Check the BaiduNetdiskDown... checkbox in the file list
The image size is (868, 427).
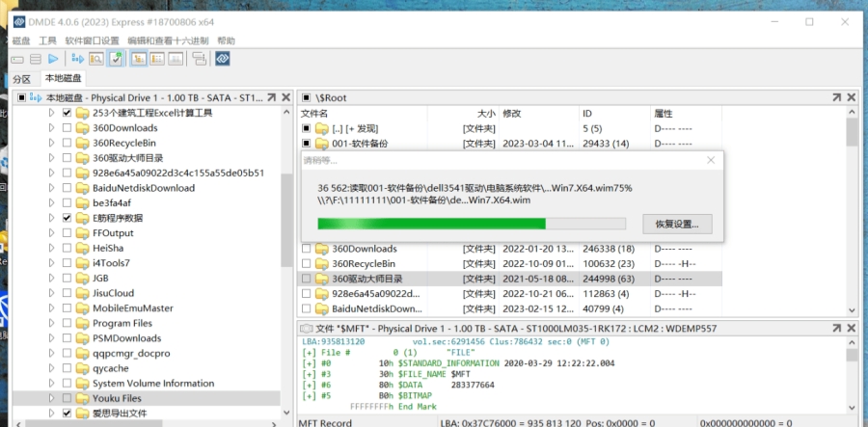tap(306, 308)
